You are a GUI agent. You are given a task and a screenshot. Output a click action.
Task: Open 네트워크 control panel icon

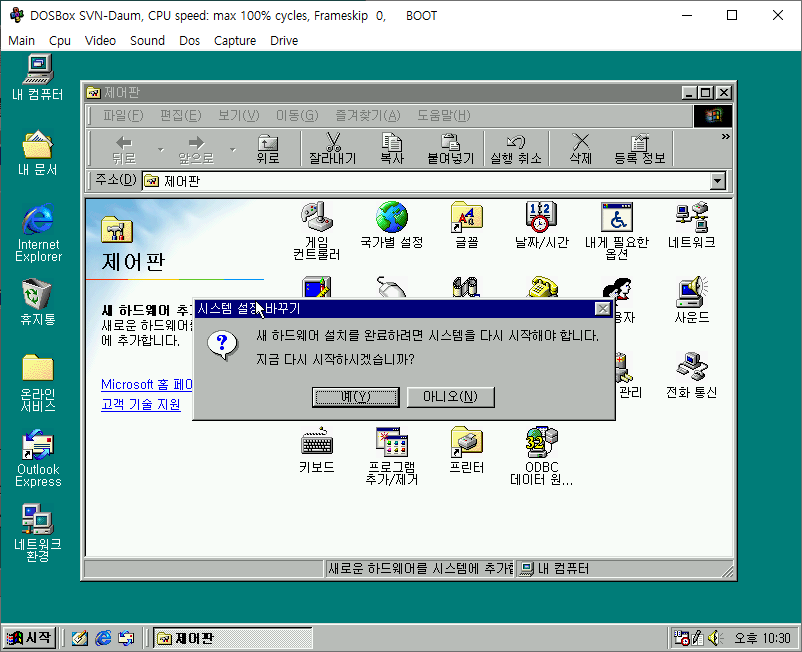tap(692, 225)
